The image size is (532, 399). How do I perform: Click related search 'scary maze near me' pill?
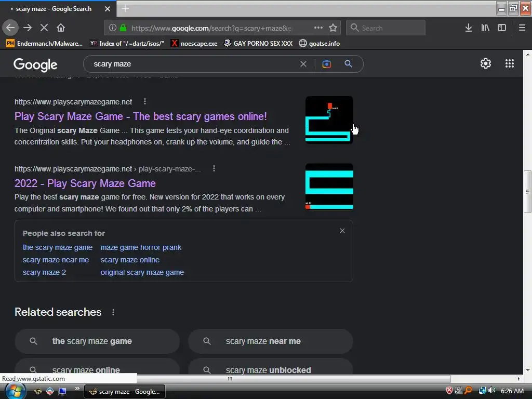click(270, 341)
